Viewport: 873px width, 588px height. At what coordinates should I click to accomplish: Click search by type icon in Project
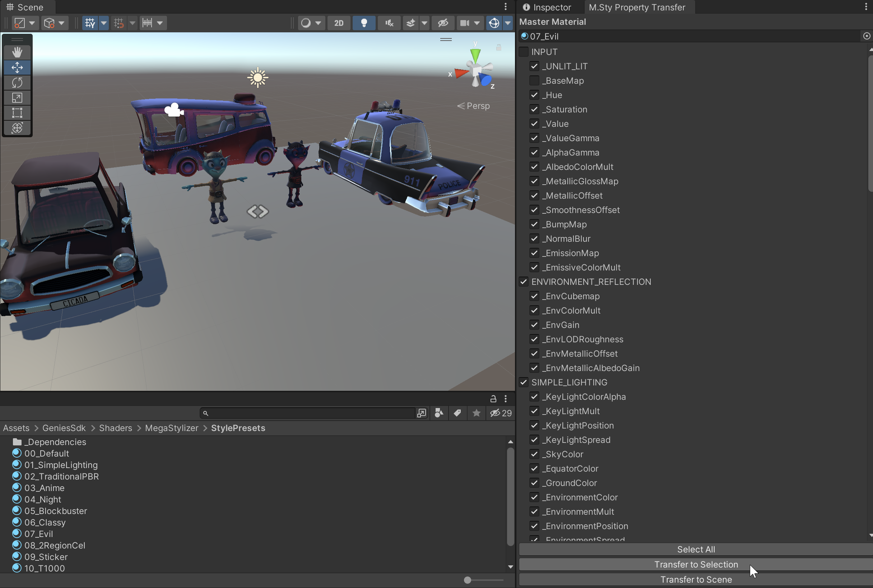[x=439, y=413]
